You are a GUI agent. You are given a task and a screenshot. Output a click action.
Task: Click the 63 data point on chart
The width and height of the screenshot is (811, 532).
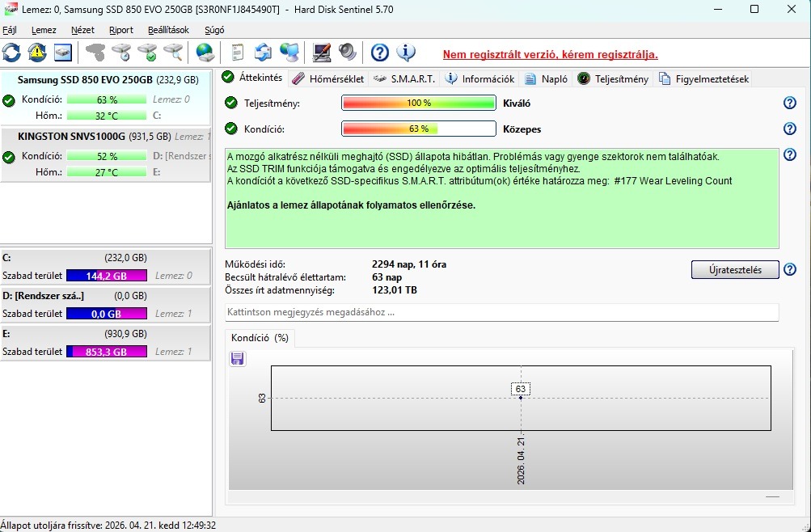click(521, 398)
